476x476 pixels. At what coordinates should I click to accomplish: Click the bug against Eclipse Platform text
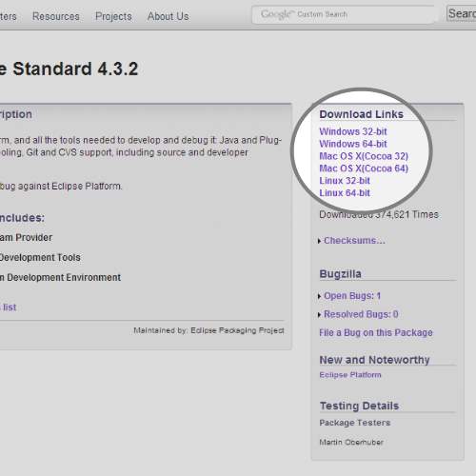61,186
